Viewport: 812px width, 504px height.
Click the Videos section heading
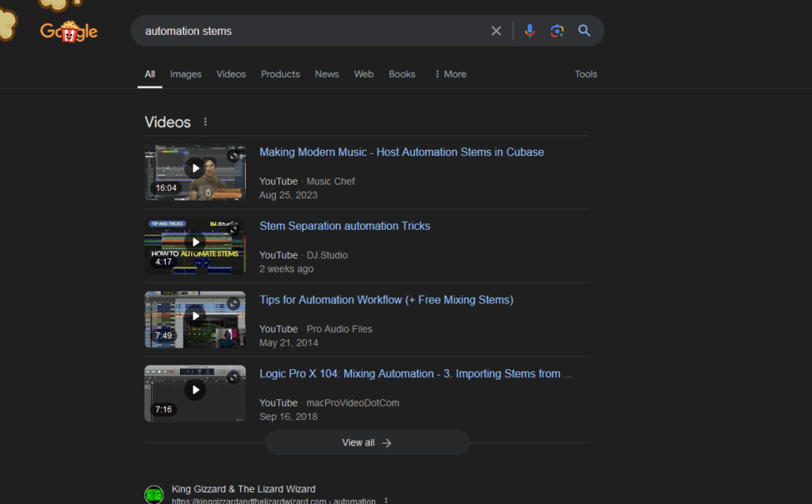pos(168,122)
